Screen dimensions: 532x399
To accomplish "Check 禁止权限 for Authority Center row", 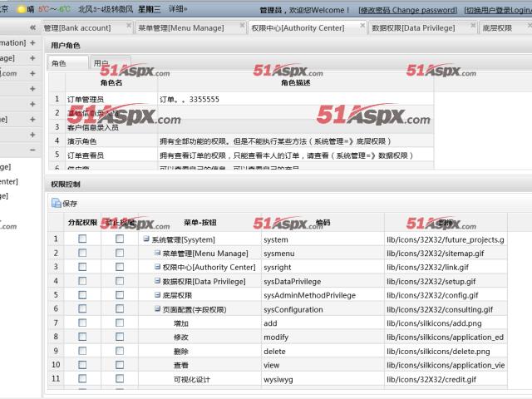I will pyautogui.click(x=120, y=267).
